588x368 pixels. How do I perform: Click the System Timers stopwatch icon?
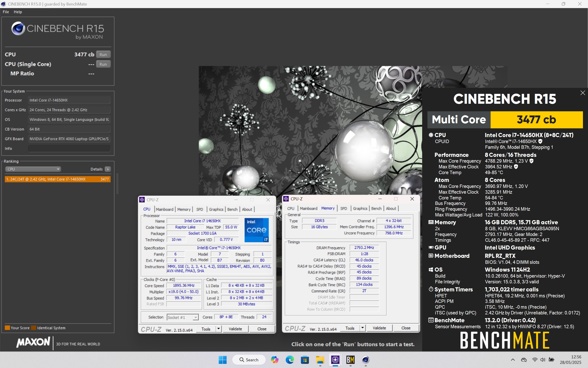(x=431, y=289)
